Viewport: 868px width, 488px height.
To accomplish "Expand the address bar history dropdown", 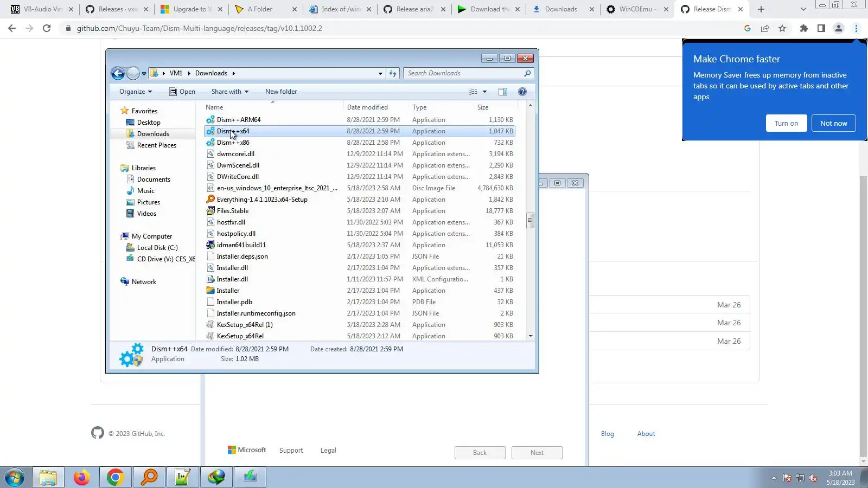I will [x=380, y=73].
